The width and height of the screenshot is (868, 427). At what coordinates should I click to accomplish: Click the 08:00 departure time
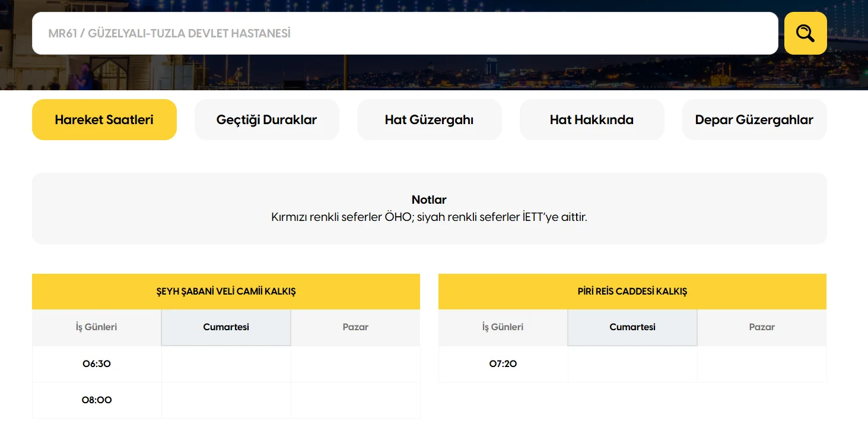point(97,400)
